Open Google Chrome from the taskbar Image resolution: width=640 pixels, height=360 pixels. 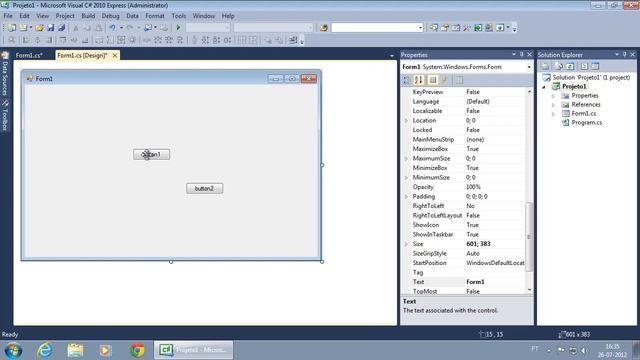(x=137, y=350)
